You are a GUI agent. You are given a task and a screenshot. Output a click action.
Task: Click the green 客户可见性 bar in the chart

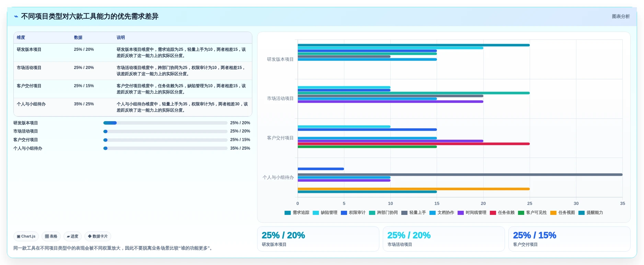367,147
